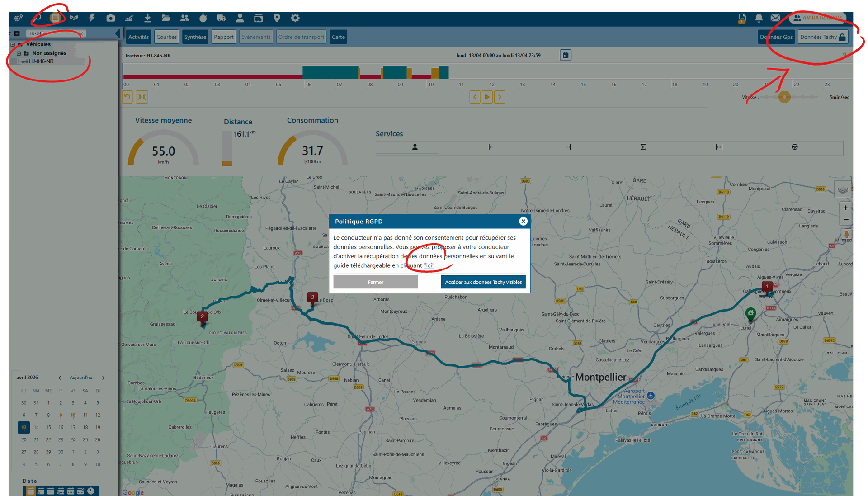Click the download arrow icon
This screenshot has height=496, width=868.
click(x=147, y=18)
